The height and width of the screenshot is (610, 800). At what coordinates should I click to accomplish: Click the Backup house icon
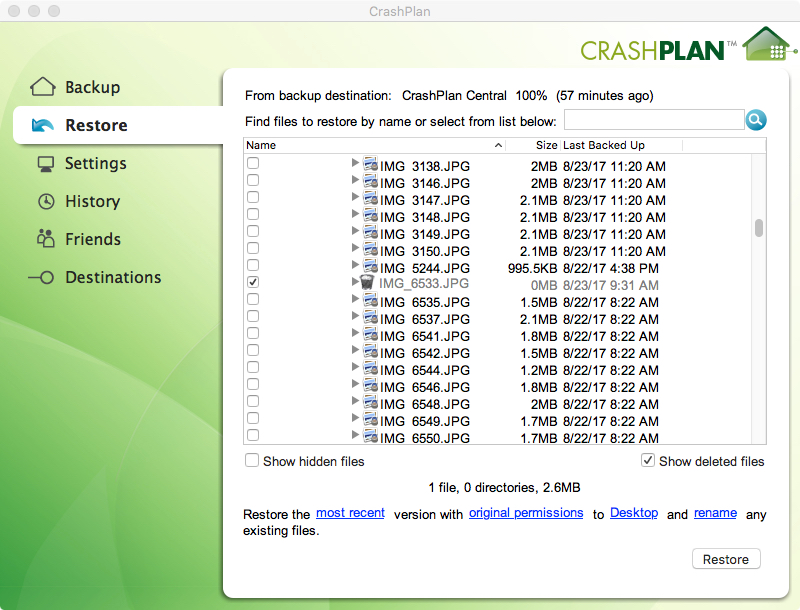pos(43,87)
